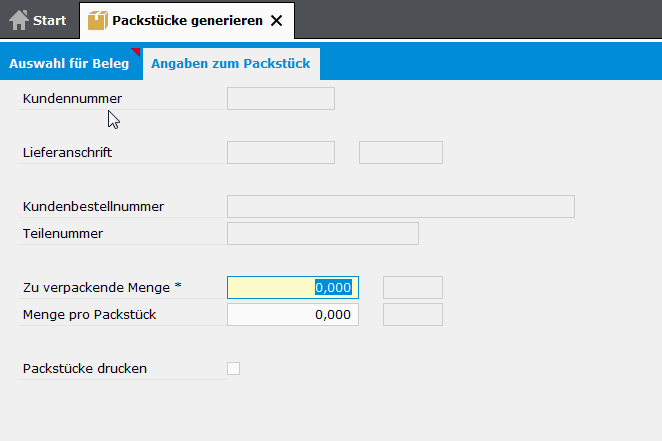
Task: Click the package icon on Packstücke generieren tab
Action: pyautogui.click(x=98, y=20)
